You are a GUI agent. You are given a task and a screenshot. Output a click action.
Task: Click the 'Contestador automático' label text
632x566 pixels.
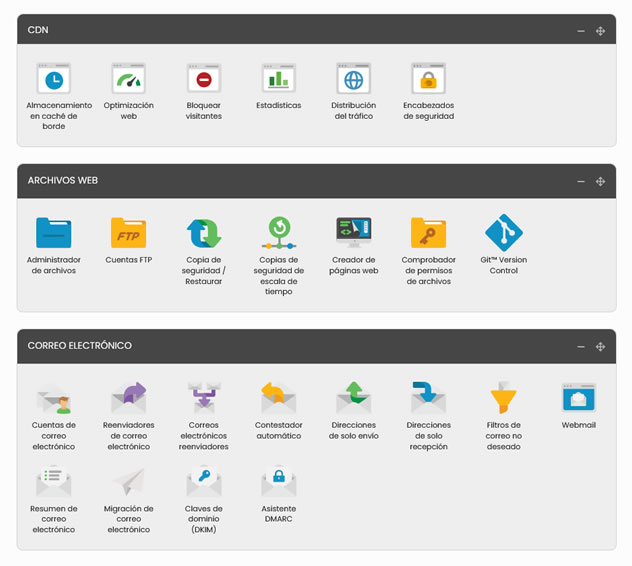279,431
